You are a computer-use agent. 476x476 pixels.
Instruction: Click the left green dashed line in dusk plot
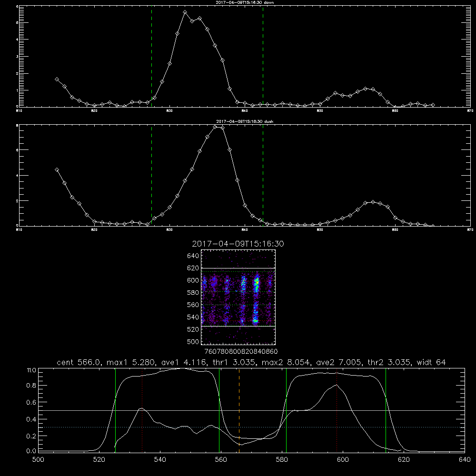(x=151, y=175)
